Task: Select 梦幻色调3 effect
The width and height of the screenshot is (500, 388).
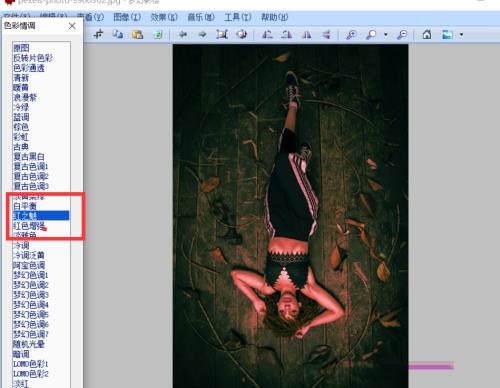Action: (x=31, y=295)
